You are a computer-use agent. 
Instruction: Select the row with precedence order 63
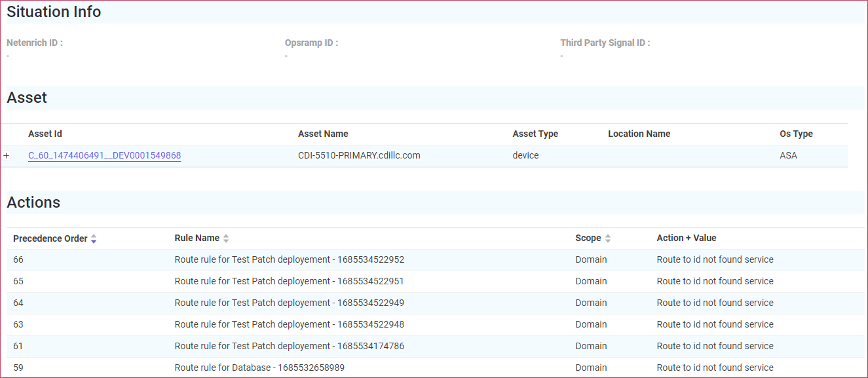pyautogui.click(x=18, y=325)
